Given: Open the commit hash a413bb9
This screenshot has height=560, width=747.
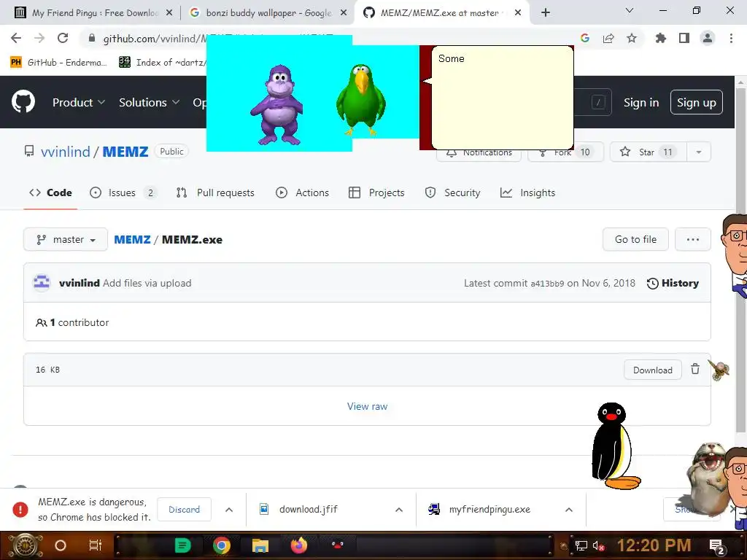Looking at the screenshot, I should click(547, 284).
